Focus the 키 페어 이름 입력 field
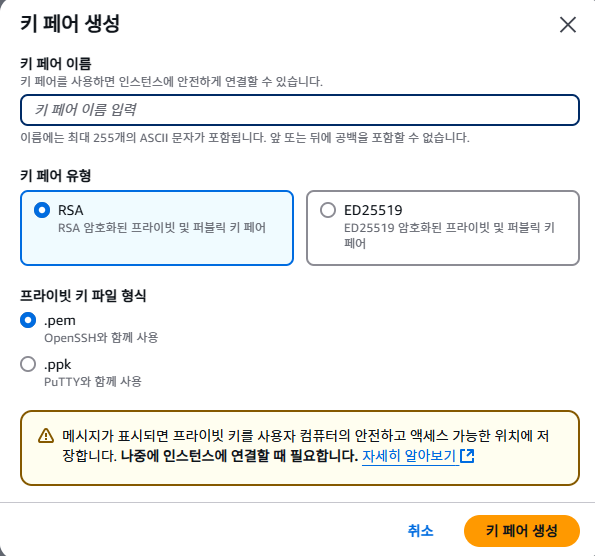595x556 pixels. click(x=300, y=110)
